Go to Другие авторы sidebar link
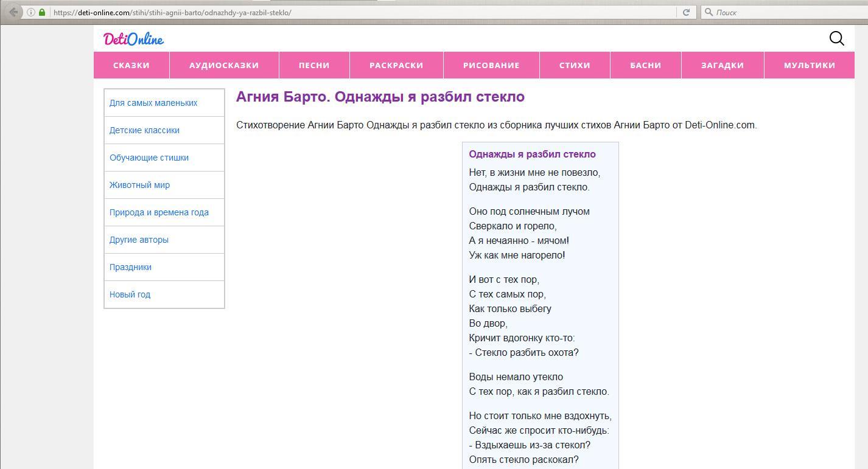This screenshot has height=469, width=868. [139, 240]
